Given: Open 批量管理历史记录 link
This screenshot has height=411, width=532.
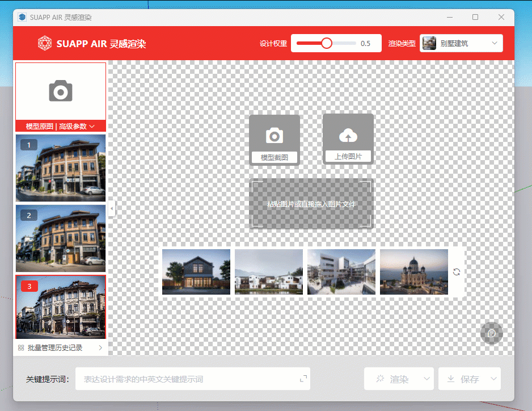Looking at the screenshot, I should 55,347.
